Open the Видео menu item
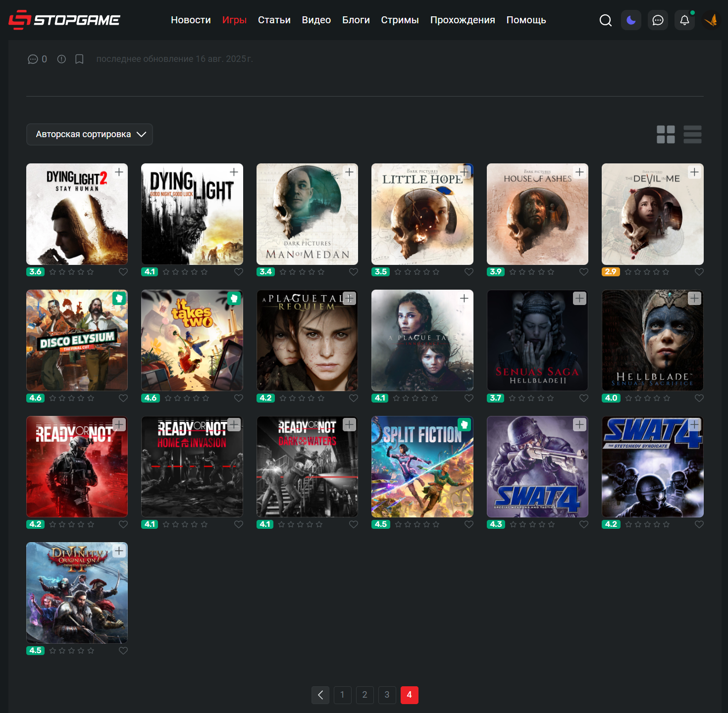Screen dimensions: 728x713 point(316,20)
